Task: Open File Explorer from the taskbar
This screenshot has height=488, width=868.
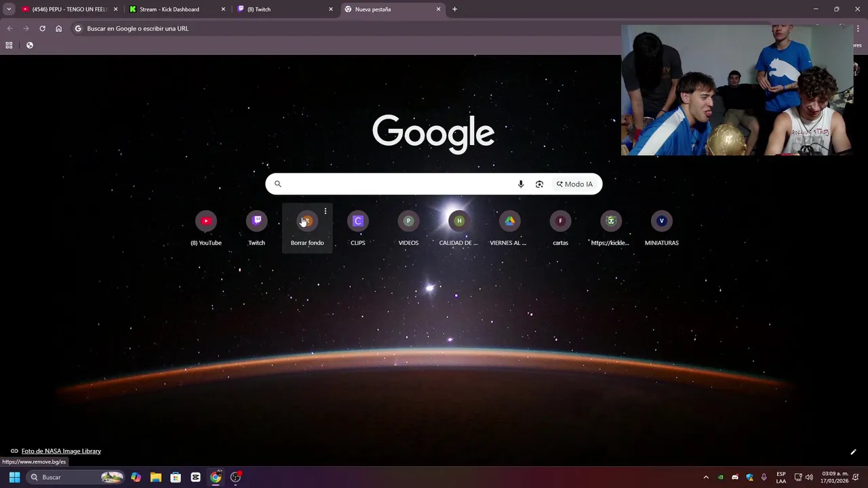Action: (x=156, y=477)
